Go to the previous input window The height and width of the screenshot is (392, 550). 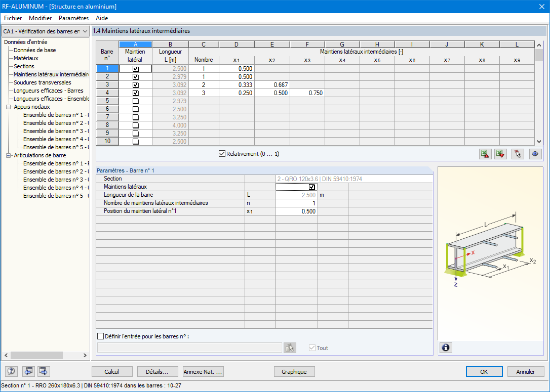click(28, 371)
